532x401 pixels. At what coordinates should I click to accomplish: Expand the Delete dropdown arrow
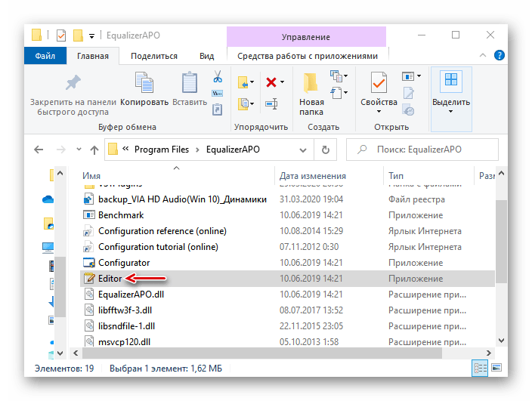click(x=282, y=82)
